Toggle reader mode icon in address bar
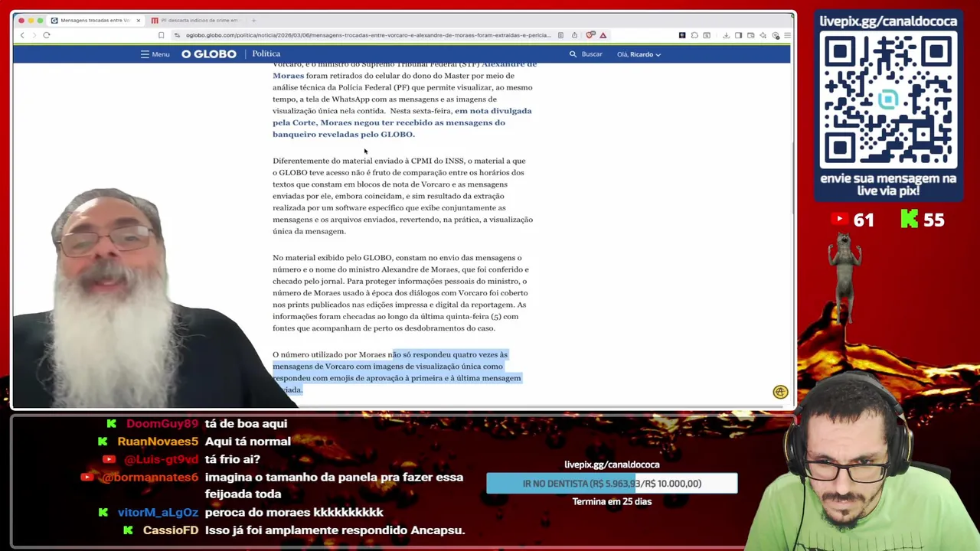The width and height of the screenshot is (980, 551). 560,35
